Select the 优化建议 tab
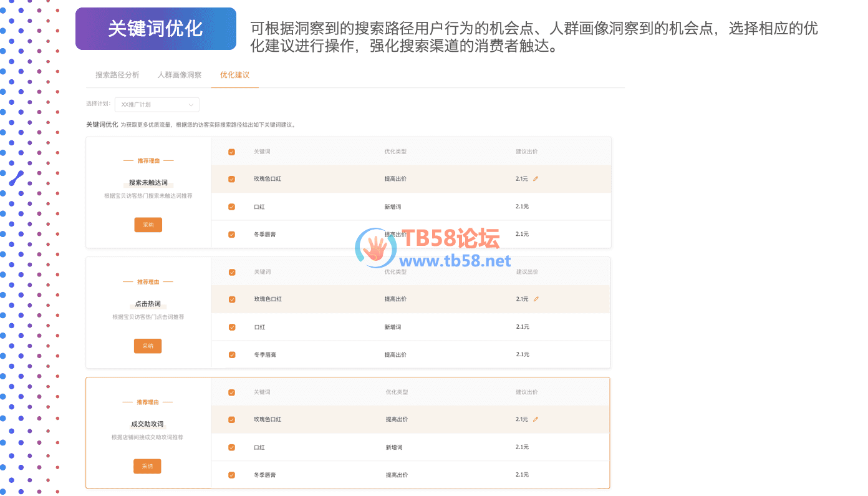The height and width of the screenshot is (496, 868). coord(234,75)
